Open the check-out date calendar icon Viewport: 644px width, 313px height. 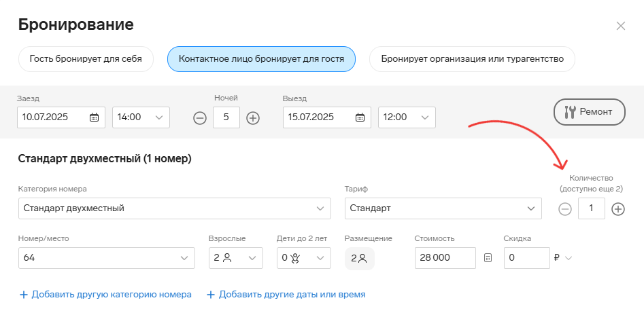[x=360, y=117]
